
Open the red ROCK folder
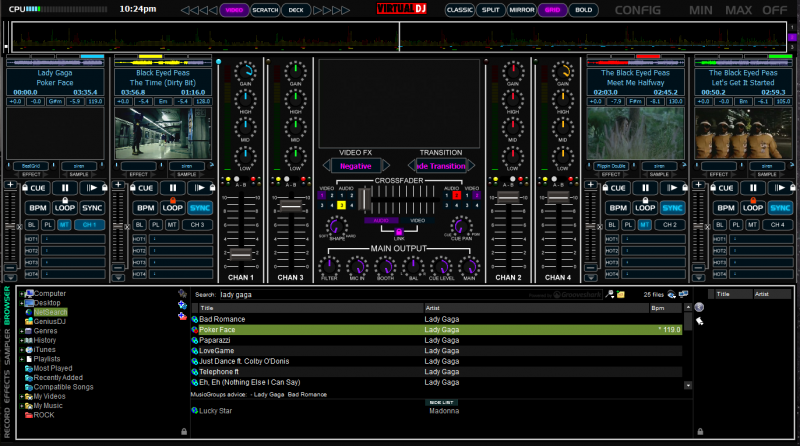pos(43,415)
